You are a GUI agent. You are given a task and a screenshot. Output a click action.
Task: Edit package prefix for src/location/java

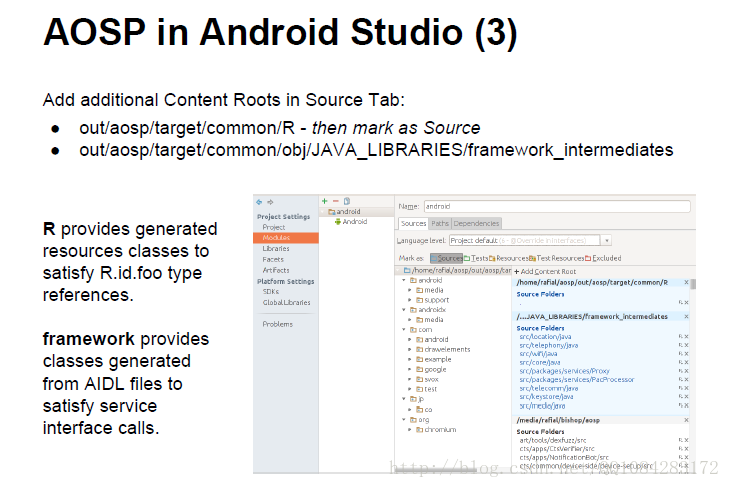(681, 337)
